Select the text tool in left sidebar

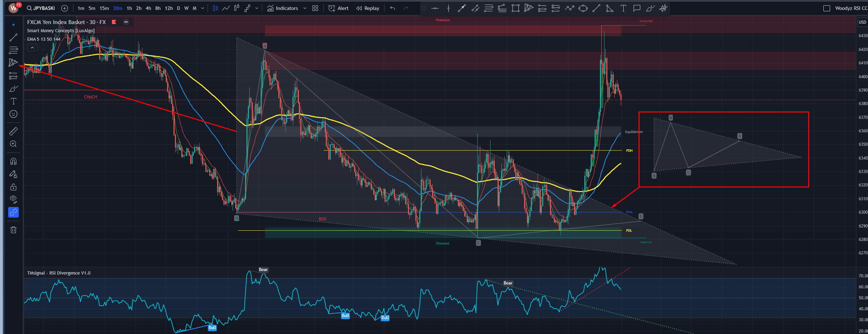click(13, 101)
